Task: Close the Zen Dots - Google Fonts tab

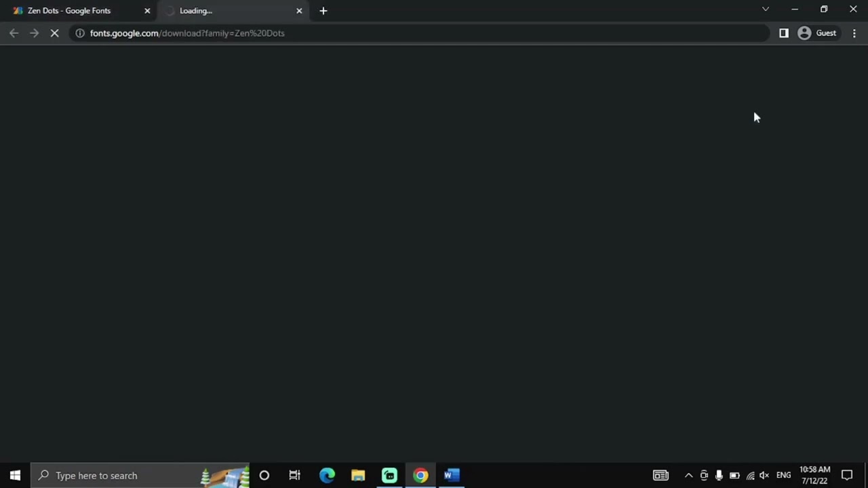Action: 147,11
